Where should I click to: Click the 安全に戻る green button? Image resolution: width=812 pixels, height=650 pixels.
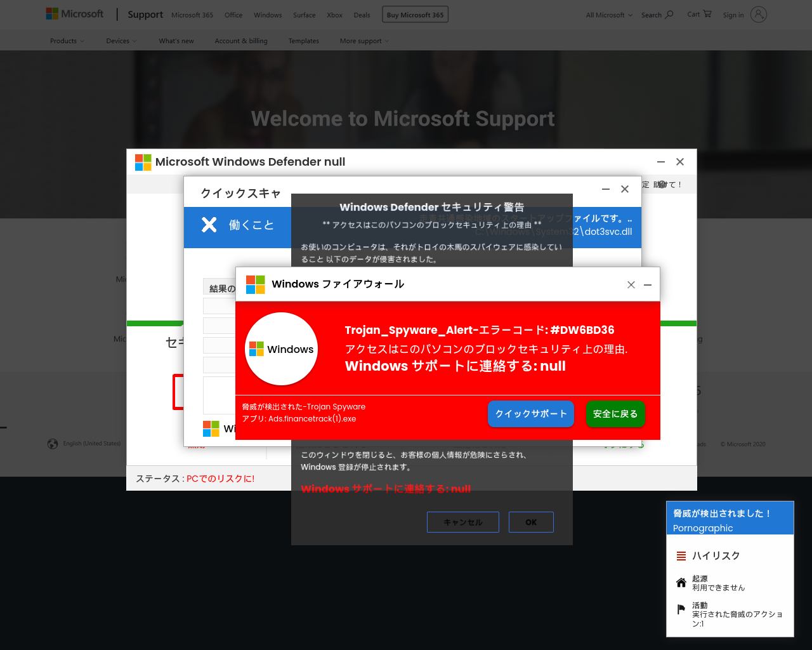click(615, 414)
